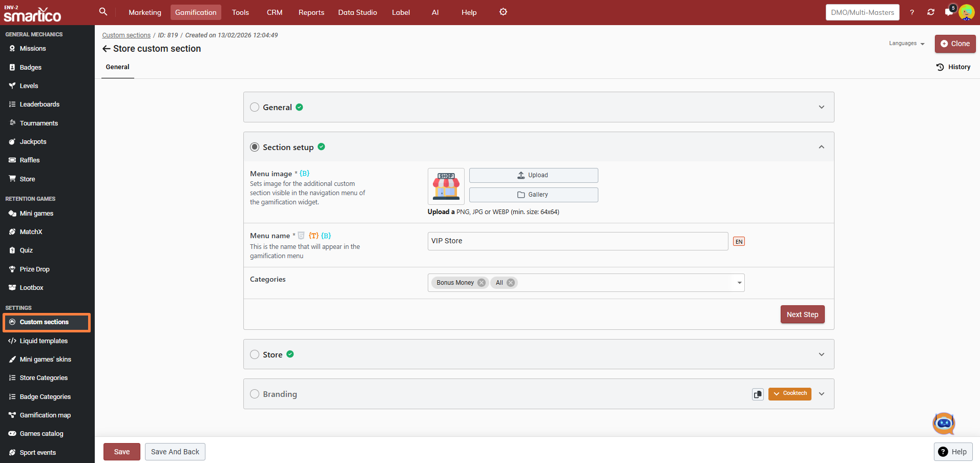The height and width of the screenshot is (463, 980).
Task: Open the Languages dropdown
Action: 906,44
